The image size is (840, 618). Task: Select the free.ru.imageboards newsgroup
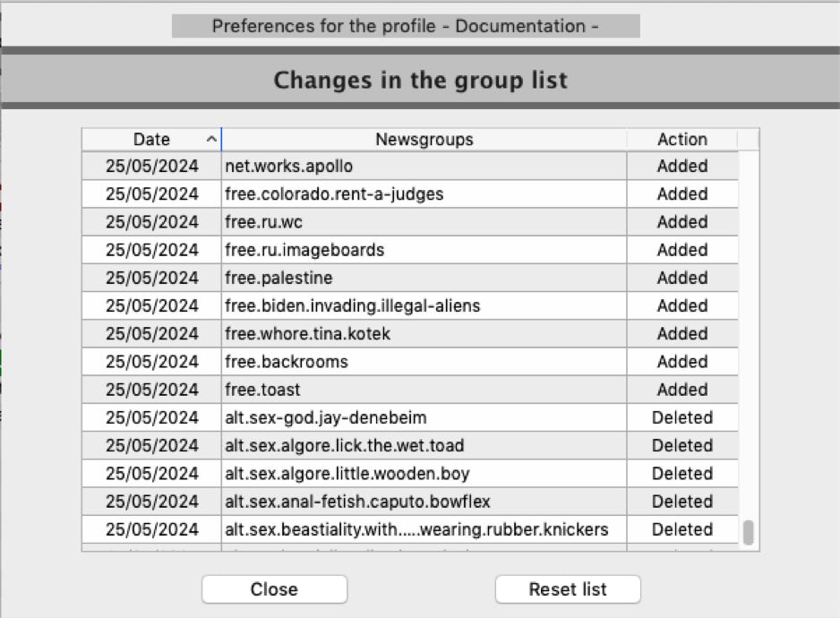point(304,250)
